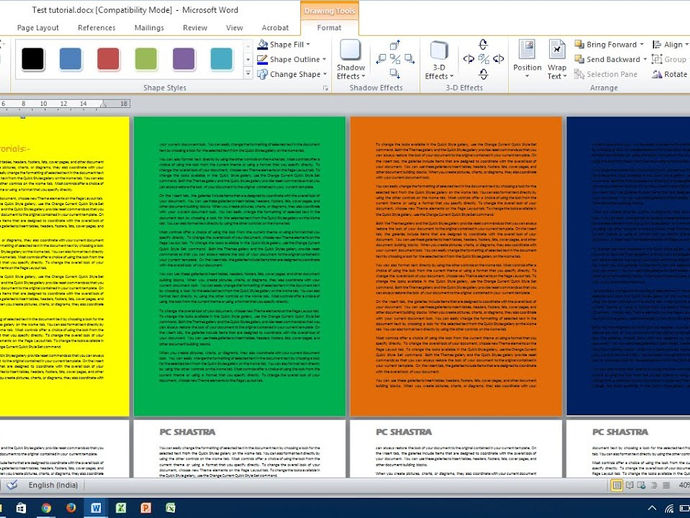Switch to Web Layout view

click(x=642, y=485)
